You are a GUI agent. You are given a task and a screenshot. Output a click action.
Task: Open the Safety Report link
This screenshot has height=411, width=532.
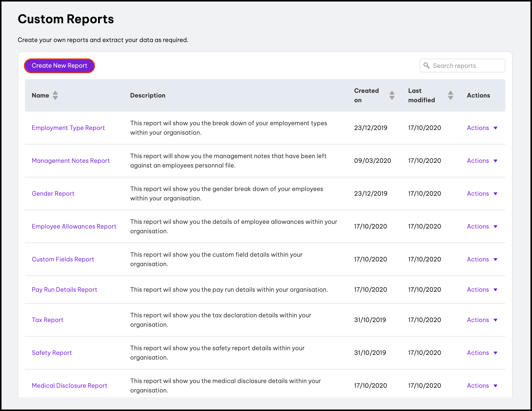pyautogui.click(x=52, y=353)
